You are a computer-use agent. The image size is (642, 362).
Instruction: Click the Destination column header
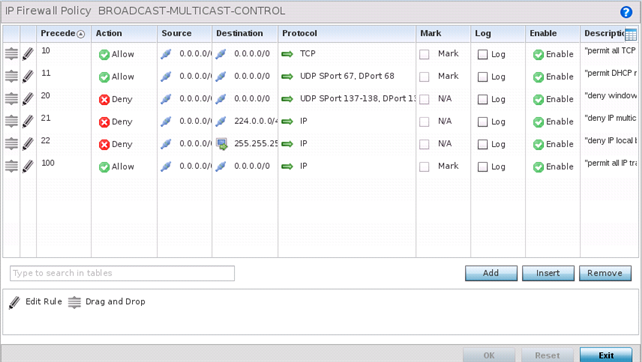coord(240,34)
